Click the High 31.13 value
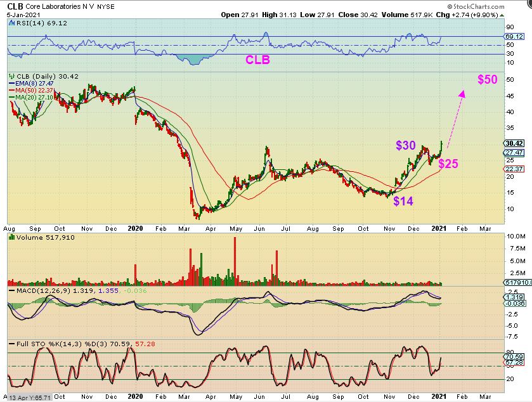Image resolution: width=532 pixels, height=402 pixels. (x=279, y=15)
